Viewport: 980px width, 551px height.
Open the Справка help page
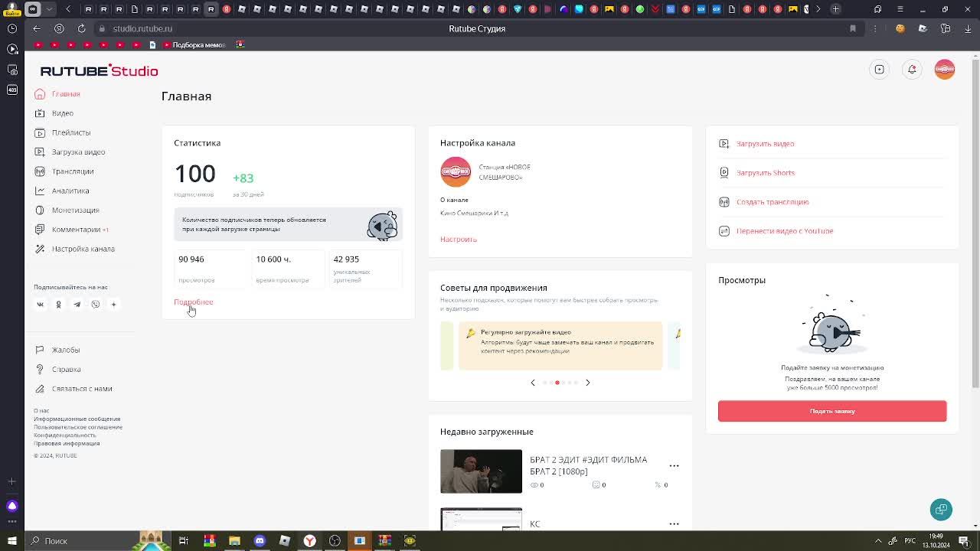[57, 370]
